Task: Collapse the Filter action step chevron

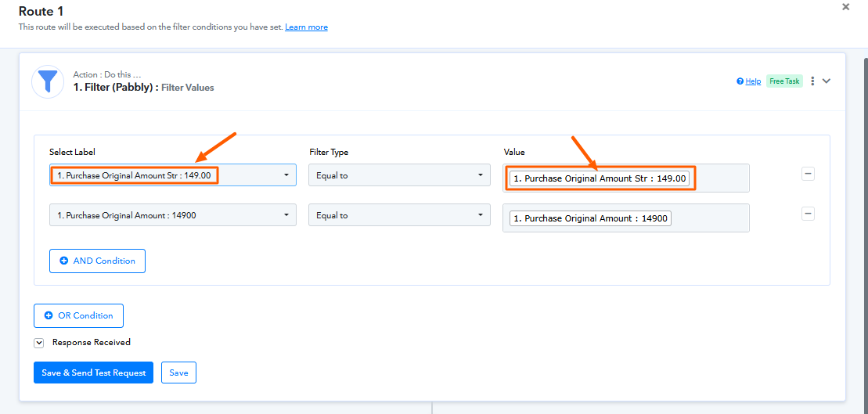Action: pos(827,81)
